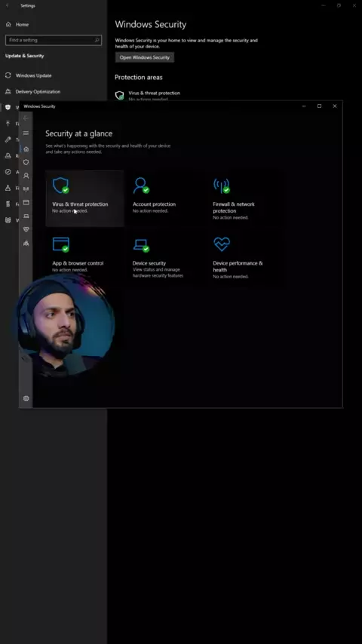
Task: Select the shield icon in Windows Security sidebar
Action: coord(26,162)
